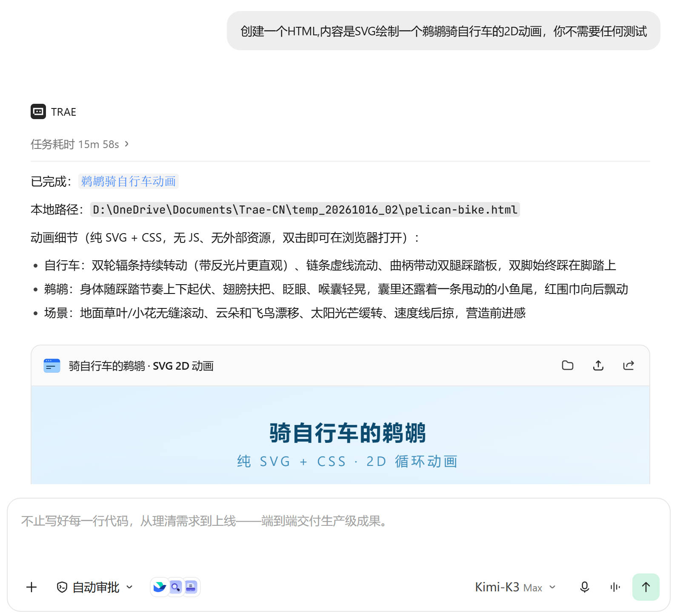Image resolution: width=683 pixels, height=616 pixels.
Task: Open the Kimi-K3 Max model selector
Action: pyautogui.click(x=515, y=587)
